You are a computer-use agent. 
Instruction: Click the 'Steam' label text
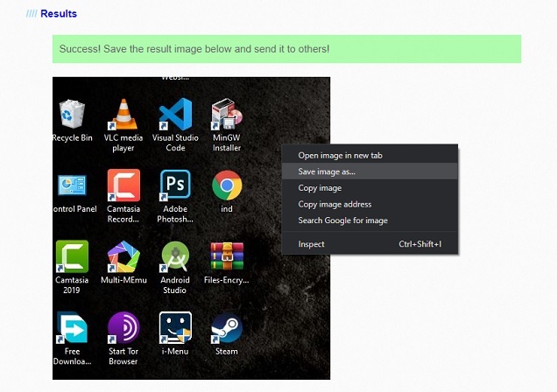pyautogui.click(x=227, y=351)
